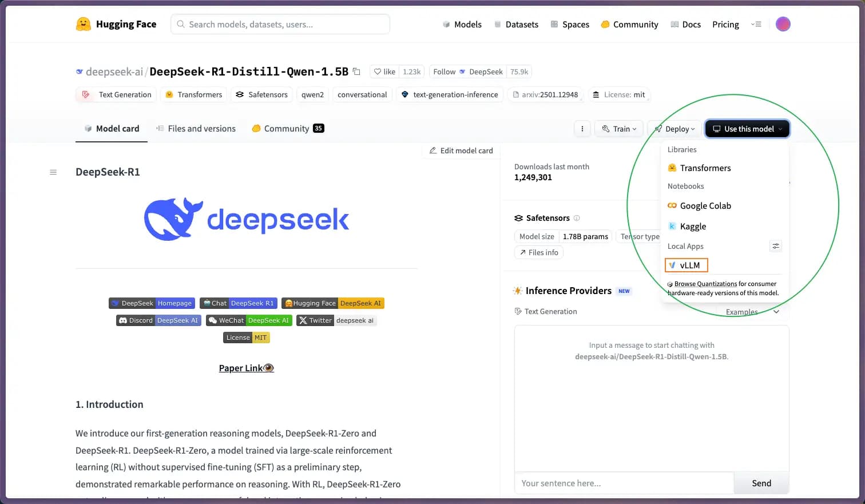Select the Text Generation tag
Viewport: 865px width, 504px height.
[117, 94]
